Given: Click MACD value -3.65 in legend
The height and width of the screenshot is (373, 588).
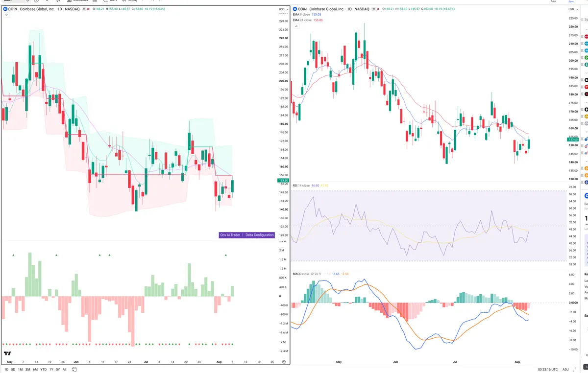Looking at the screenshot, I should pyautogui.click(x=337, y=274).
